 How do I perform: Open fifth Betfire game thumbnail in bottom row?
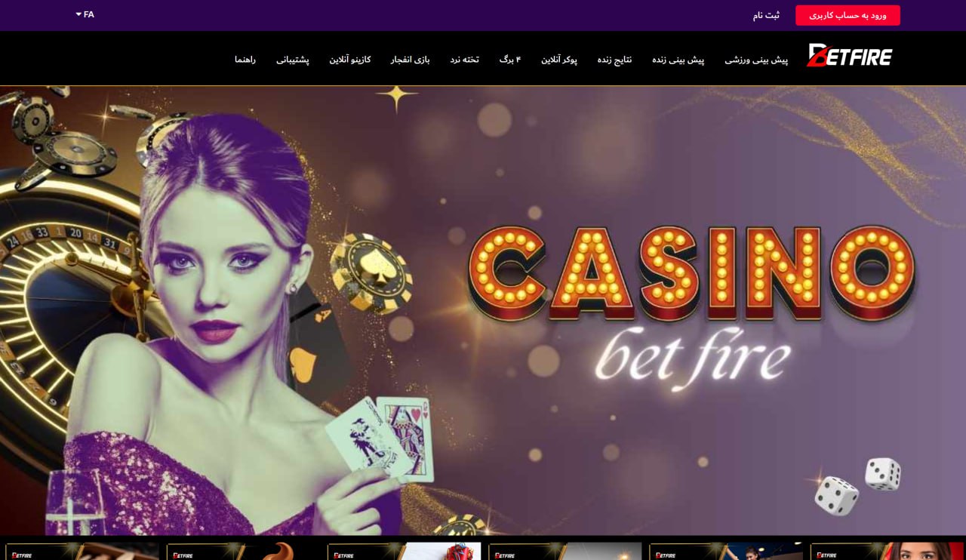(x=726, y=551)
